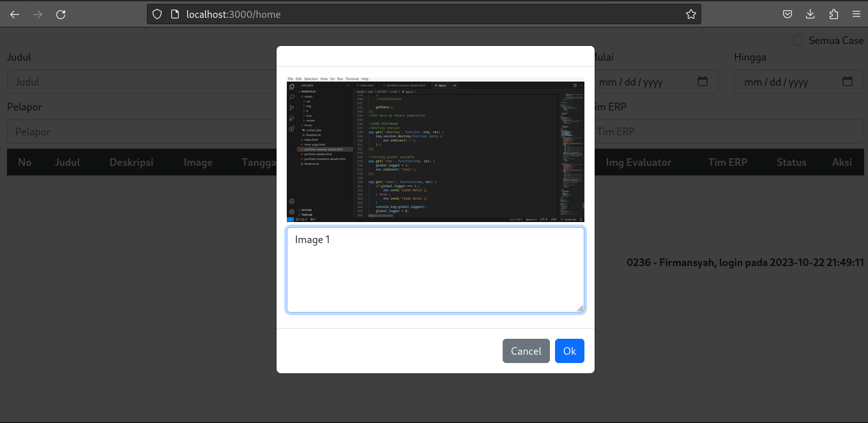Bookmark this page with the star icon
The height and width of the screenshot is (423, 868).
pyautogui.click(x=690, y=14)
